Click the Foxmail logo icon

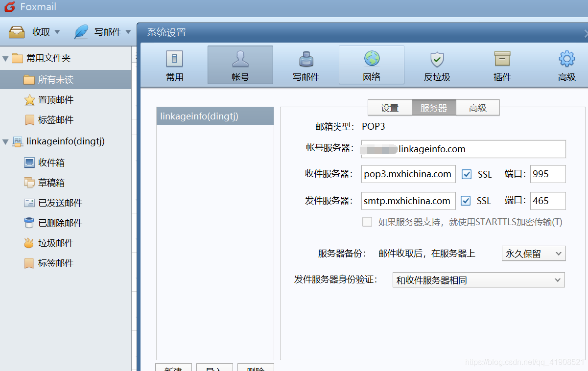click(10, 7)
